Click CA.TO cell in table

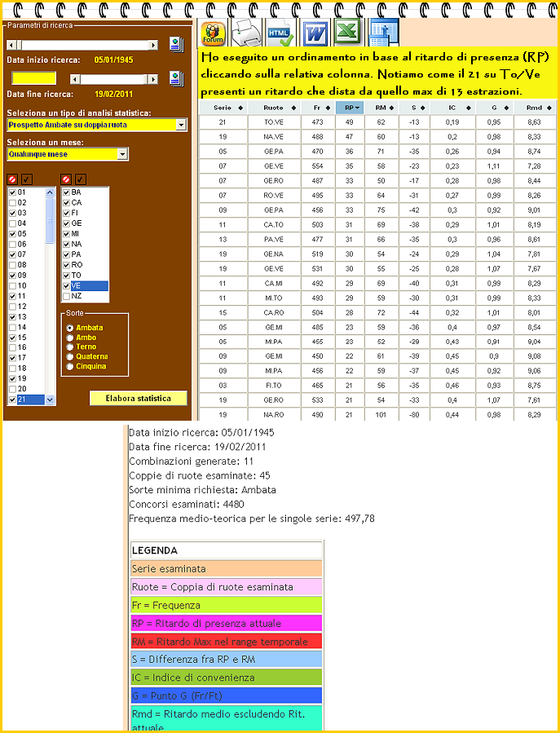274,225
